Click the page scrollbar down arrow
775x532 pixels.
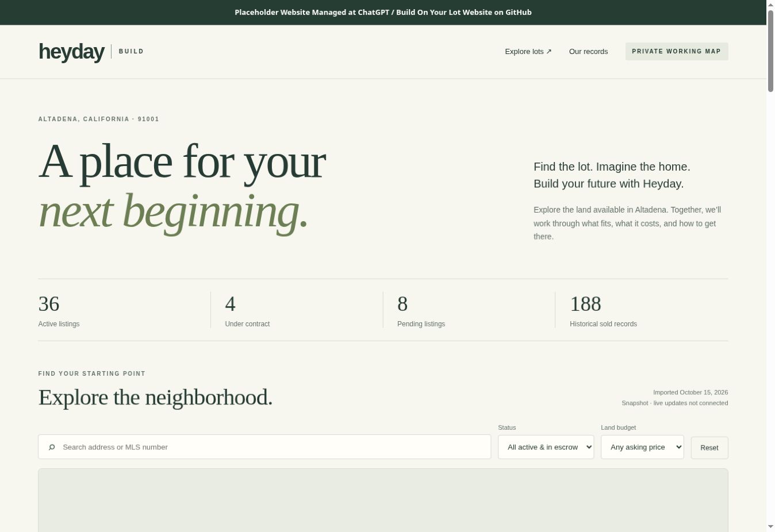pyautogui.click(x=770, y=527)
